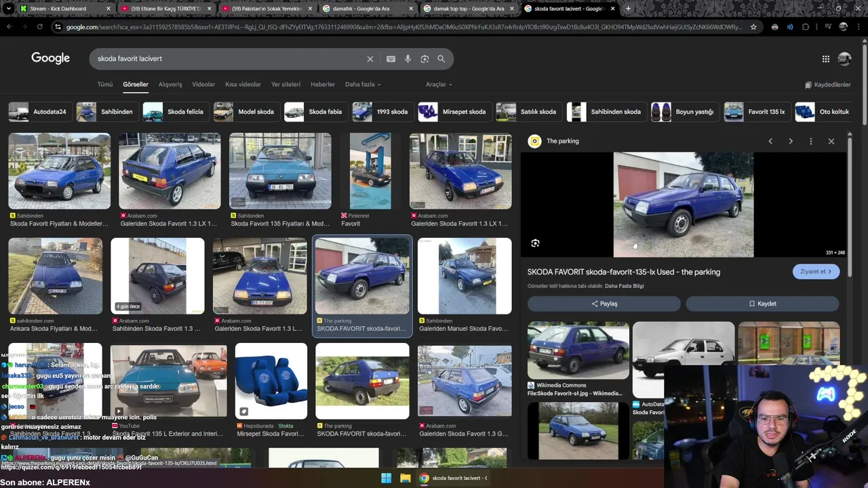Viewport: 868px width, 488px height.
Task: Go to the Google logo homepage
Action: click(x=51, y=58)
